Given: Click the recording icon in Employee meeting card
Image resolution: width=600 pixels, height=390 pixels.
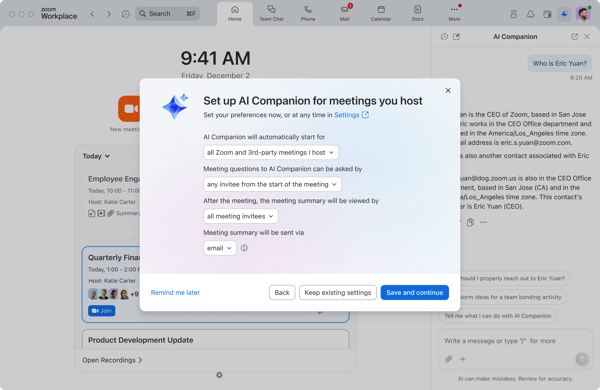Looking at the screenshot, I should 101,213.
